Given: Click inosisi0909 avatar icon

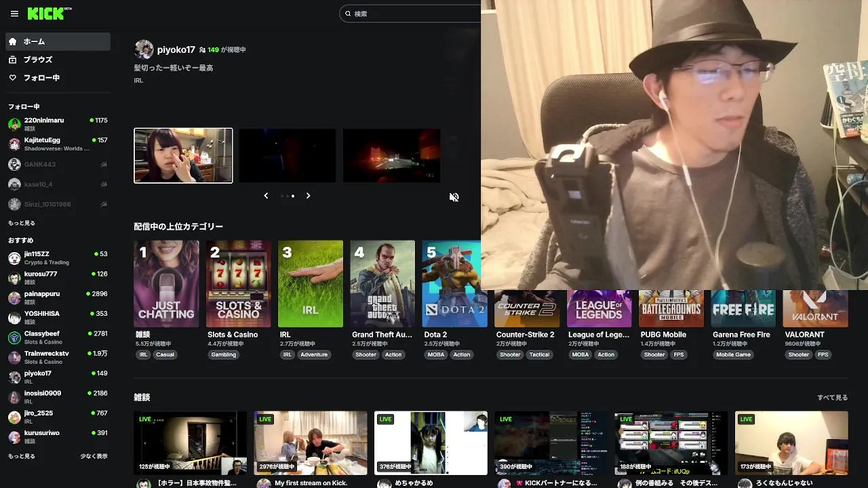Looking at the screenshot, I should (x=14, y=397).
